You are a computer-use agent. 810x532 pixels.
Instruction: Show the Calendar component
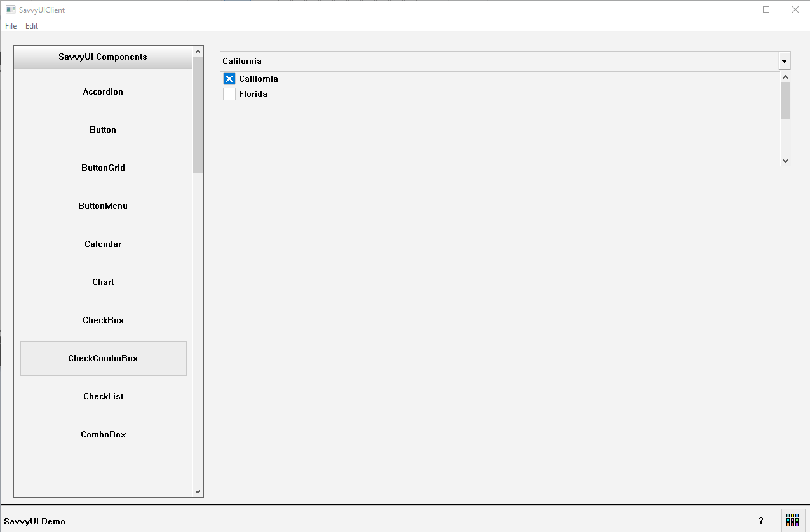pos(103,244)
